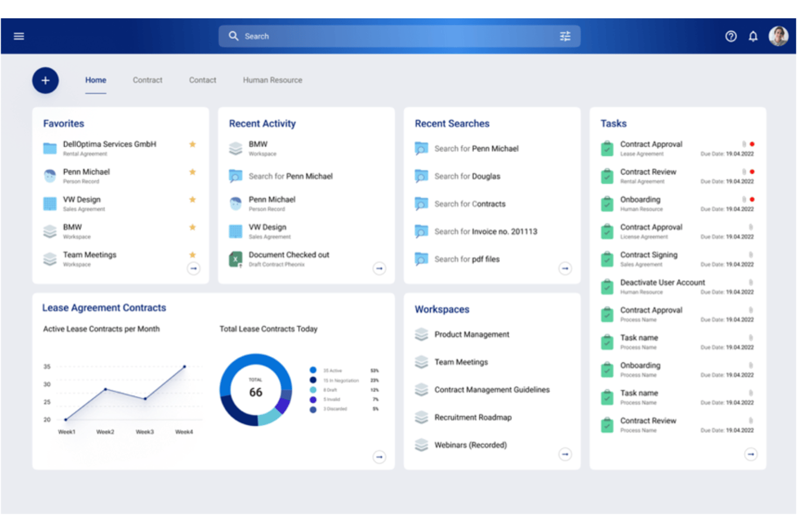Click the user profile avatar
The image size is (798, 532).
pos(779,36)
